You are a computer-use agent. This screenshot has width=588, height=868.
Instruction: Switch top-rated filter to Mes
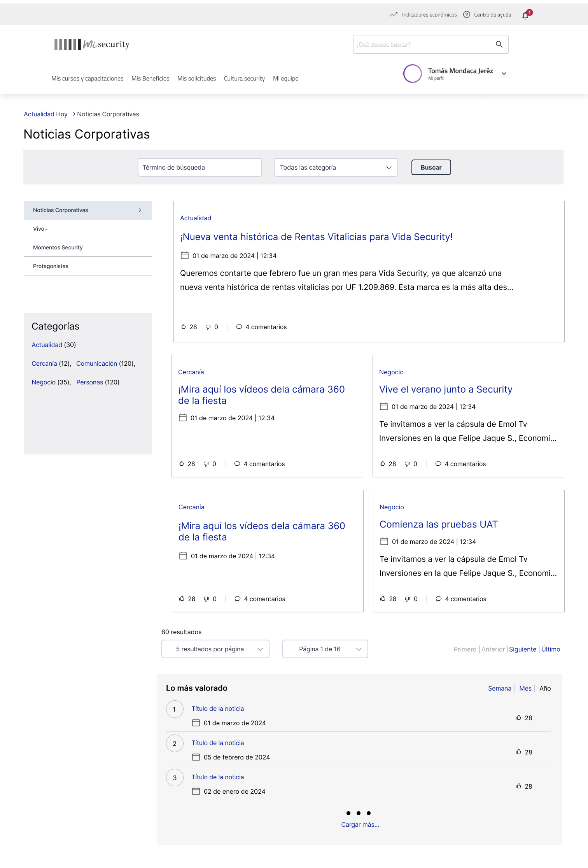(525, 688)
